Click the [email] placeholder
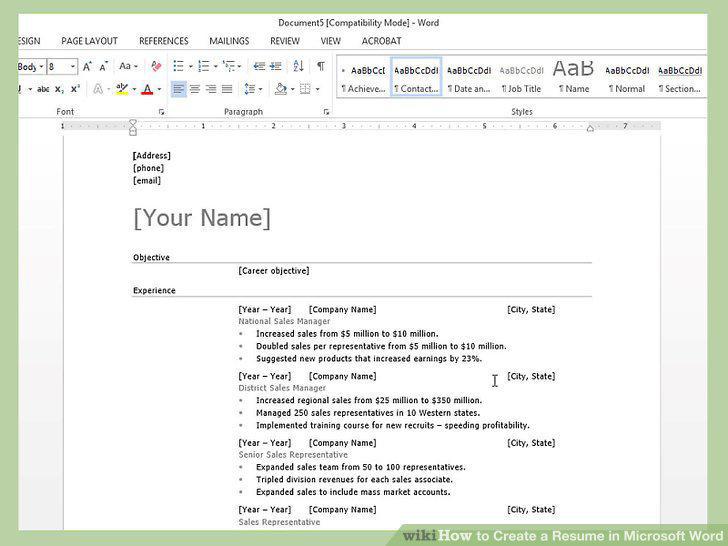The image size is (728, 546). pyautogui.click(x=147, y=181)
